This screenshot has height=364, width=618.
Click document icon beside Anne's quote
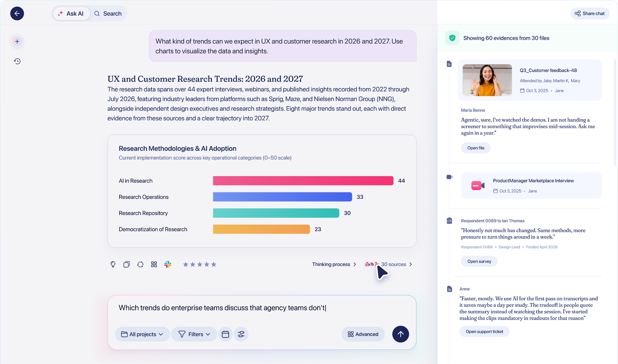[x=449, y=289]
